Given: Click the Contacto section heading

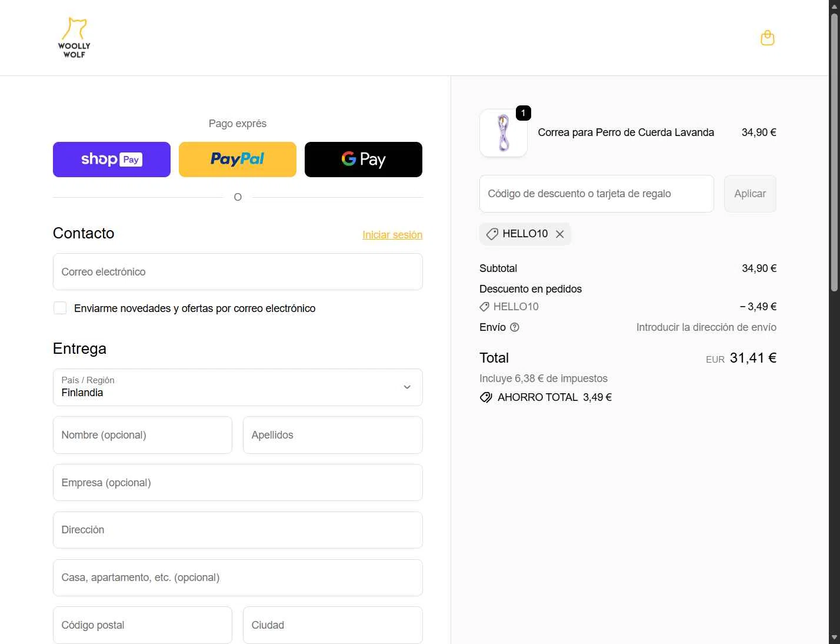Looking at the screenshot, I should pyautogui.click(x=84, y=233).
